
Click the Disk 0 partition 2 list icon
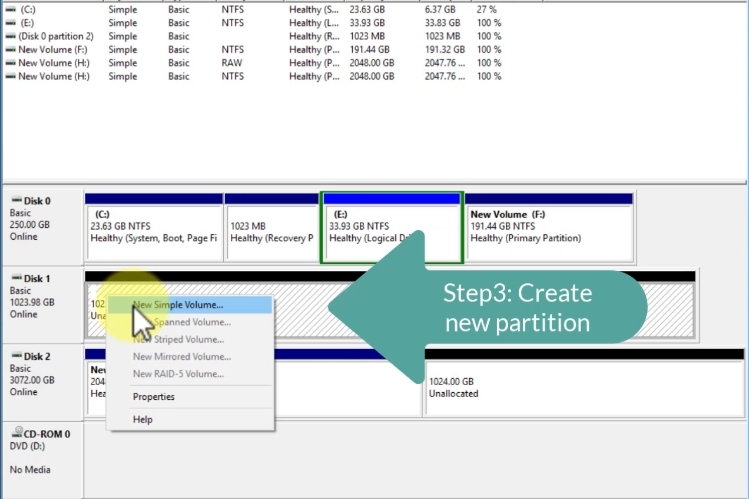click(10, 36)
